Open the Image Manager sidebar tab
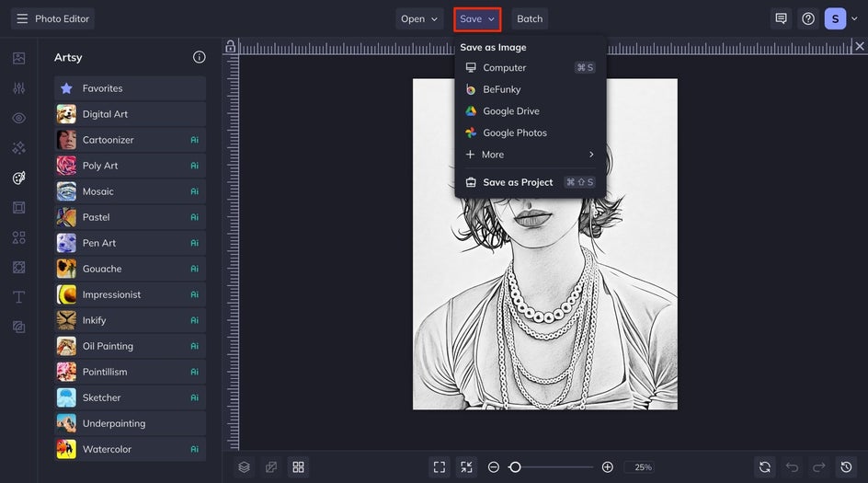Screen dimensions: 868x483 (x=18, y=58)
